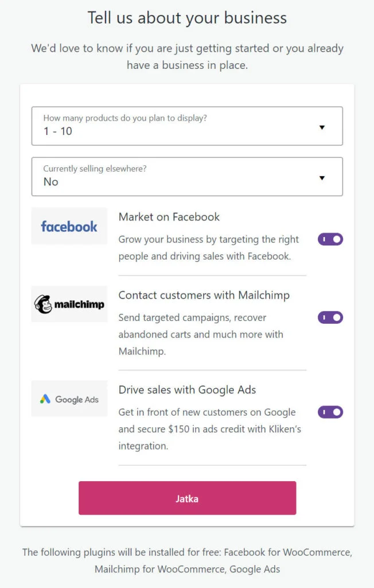This screenshot has width=374, height=588.
Task: Toggle the Google Ads option off
Action: pyautogui.click(x=330, y=412)
